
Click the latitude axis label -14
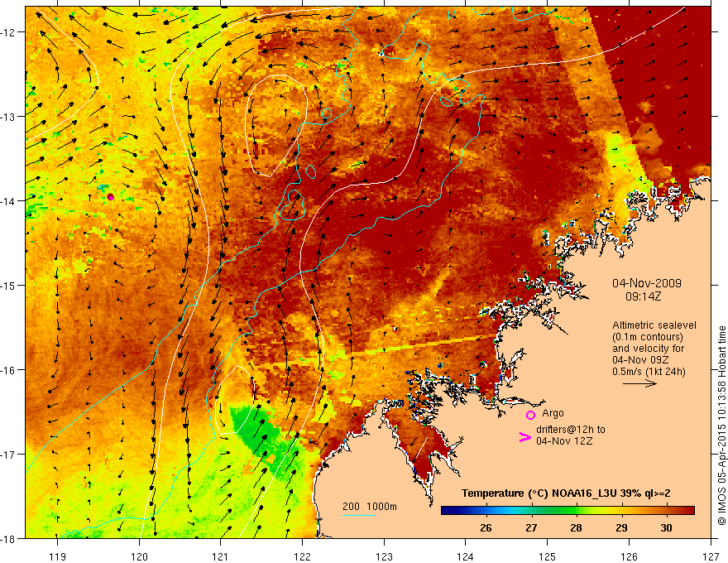tap(9, 201)
